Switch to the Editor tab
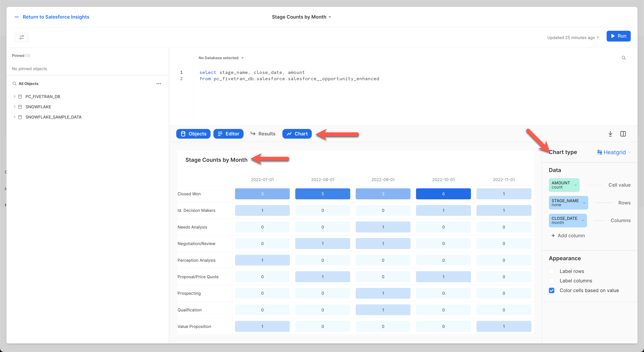This screenshot has height=352, width=644. (x=228, y=134)
